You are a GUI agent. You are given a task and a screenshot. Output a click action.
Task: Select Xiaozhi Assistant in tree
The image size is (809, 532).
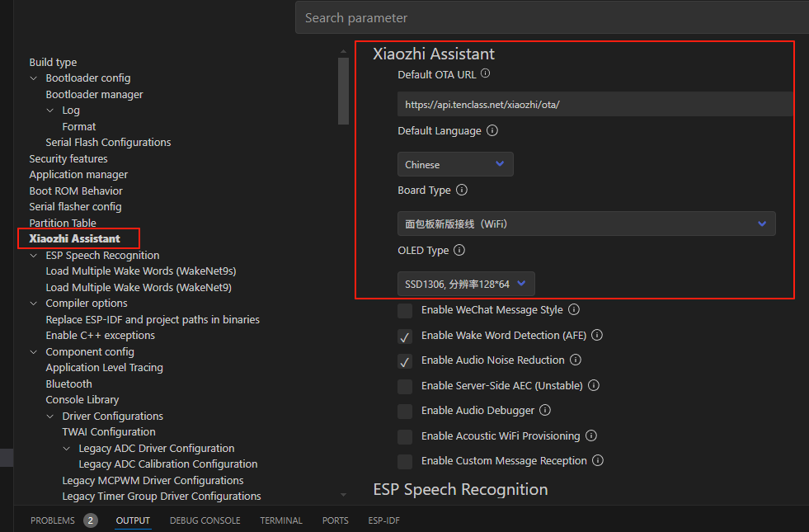click(x=74, y=238)
